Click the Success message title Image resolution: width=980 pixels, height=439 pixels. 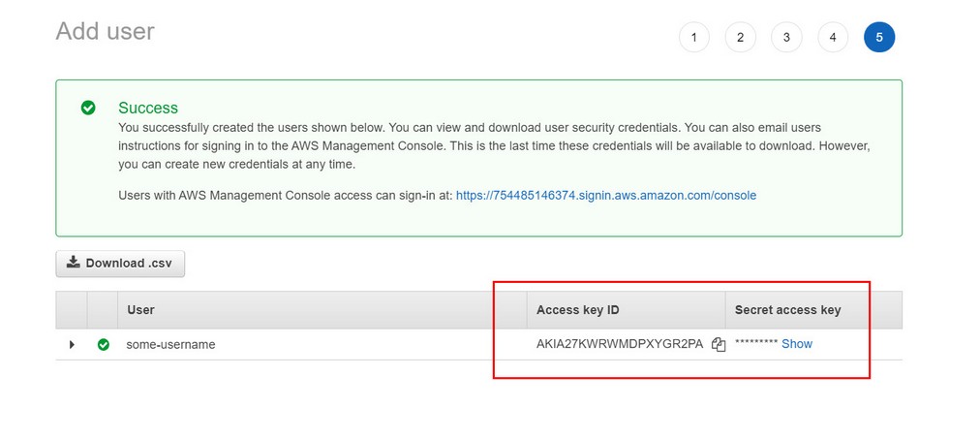point(148,108)
